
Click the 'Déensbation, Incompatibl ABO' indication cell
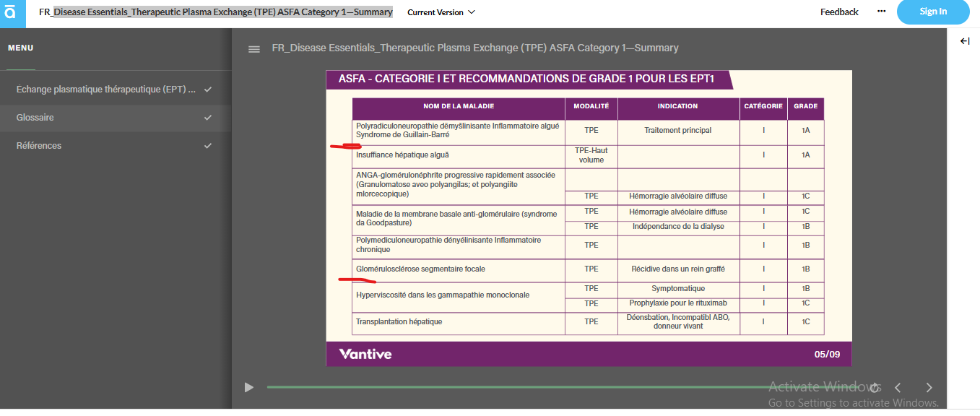(678, 322)
